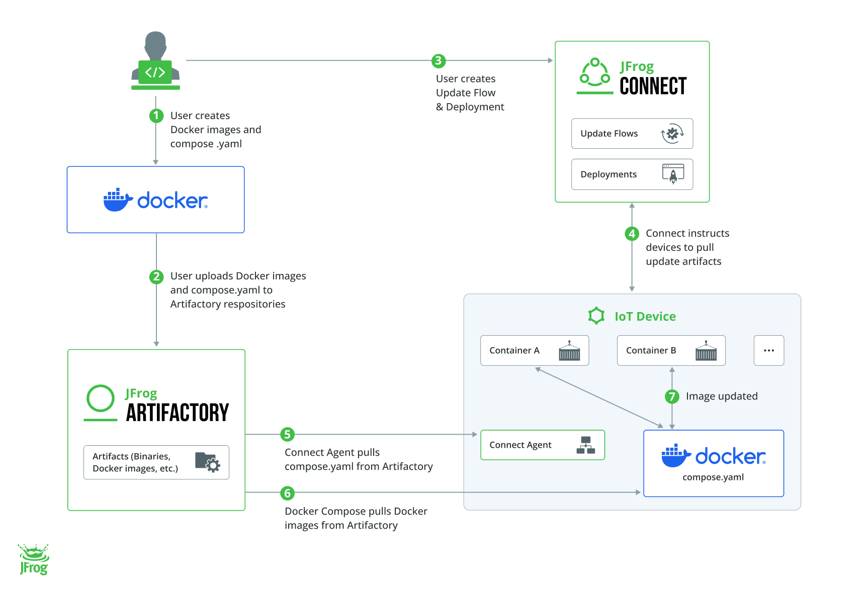The height and width of the screenshot is (597, 868).
Task: Click the JFrog Connect logo icon
Action: click(595, 75)
